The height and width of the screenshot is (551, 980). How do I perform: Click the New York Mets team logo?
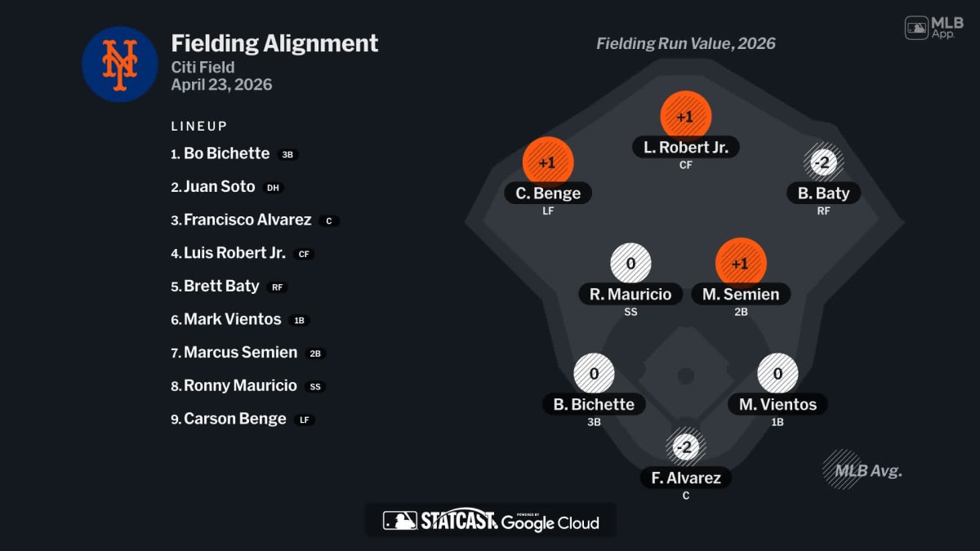click(x=120, y=64)
